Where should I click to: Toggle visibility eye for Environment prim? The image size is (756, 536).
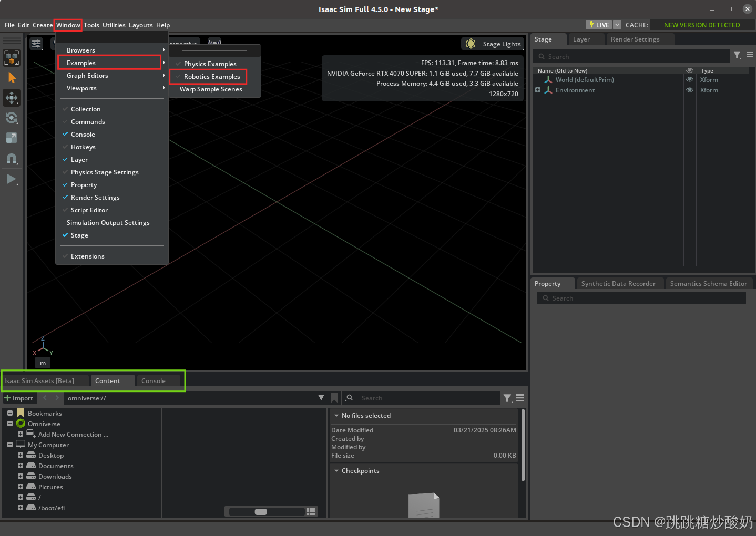pos(690,90)
